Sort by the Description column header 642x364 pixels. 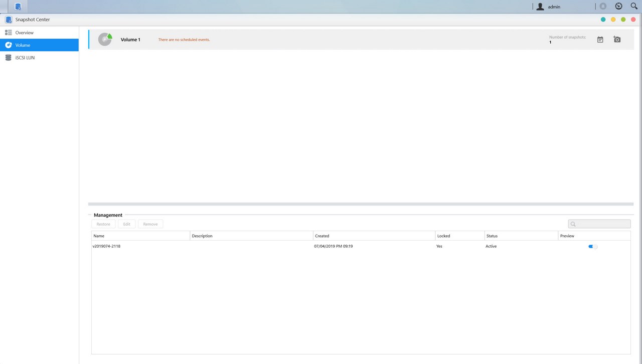coord(251,236)
